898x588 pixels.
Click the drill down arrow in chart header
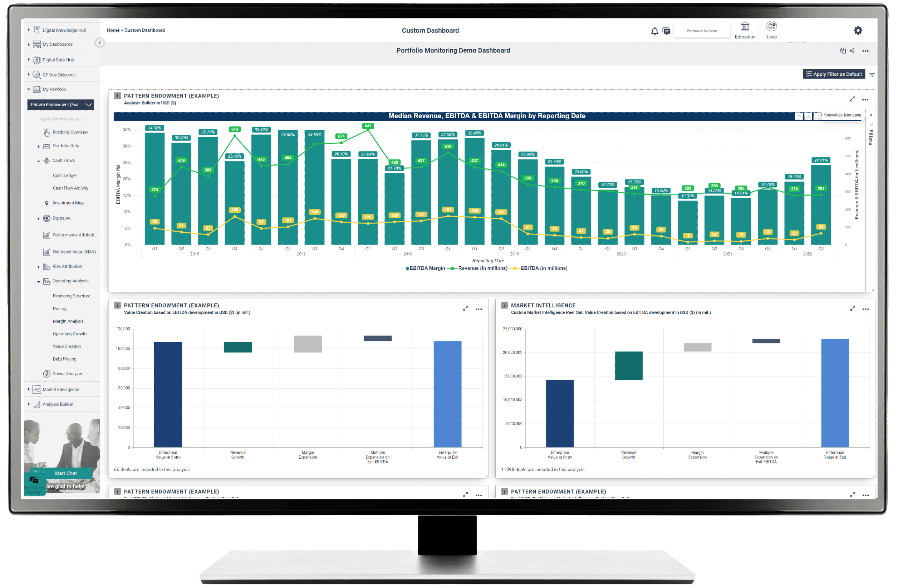(x=808, y=116)
